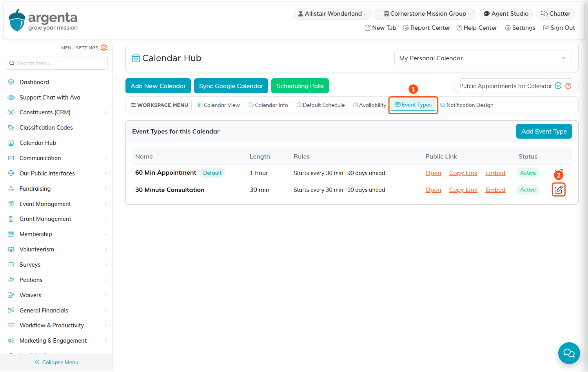Screen dimensions: 588x372
Task: Click the Default badge on 60 Min Appointment
Action: [x=212, y=173]
